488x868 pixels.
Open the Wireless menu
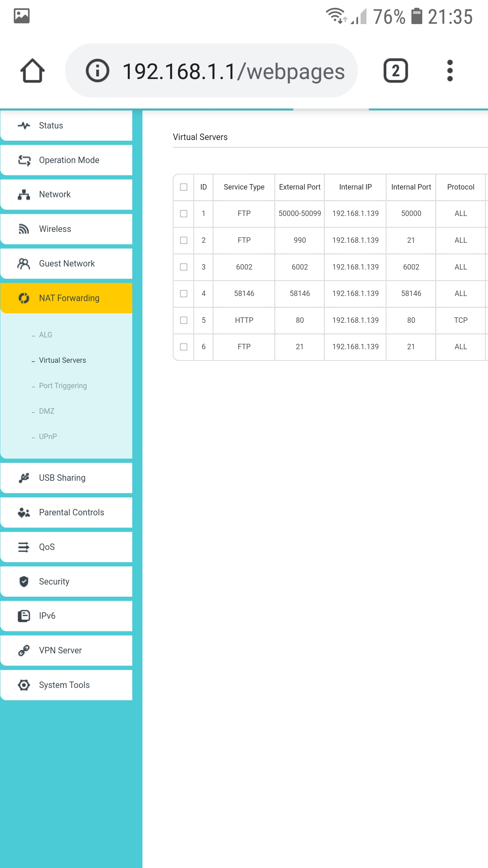66,229
